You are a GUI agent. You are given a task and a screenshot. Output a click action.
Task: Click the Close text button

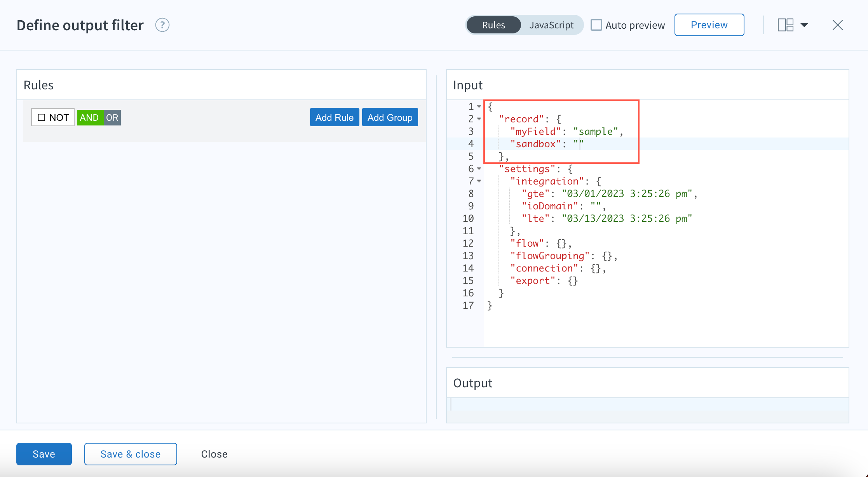coord(214,454)
